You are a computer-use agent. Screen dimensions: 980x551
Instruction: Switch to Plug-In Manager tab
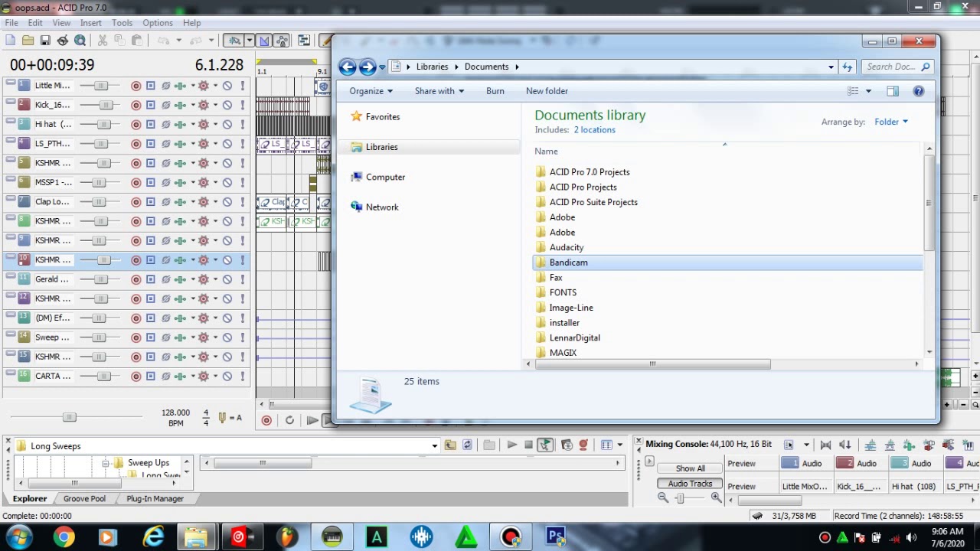pyautogui.click(x=155, y=499)
